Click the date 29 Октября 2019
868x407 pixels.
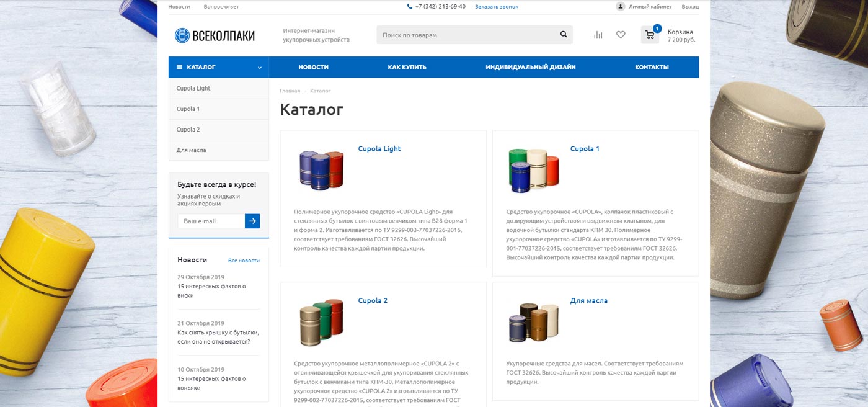click(x=201, y=277)
